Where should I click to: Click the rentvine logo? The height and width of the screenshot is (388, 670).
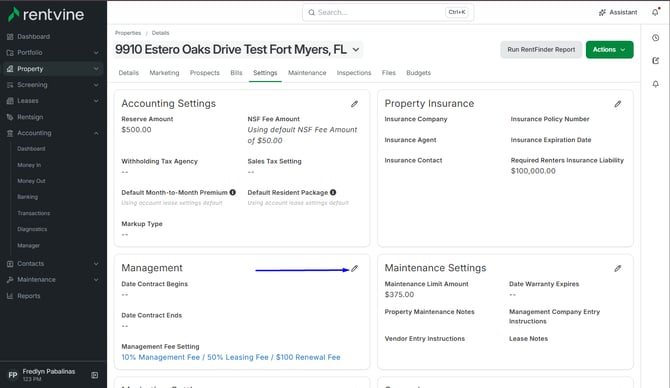pyautogui.click(x=46, y=15)
